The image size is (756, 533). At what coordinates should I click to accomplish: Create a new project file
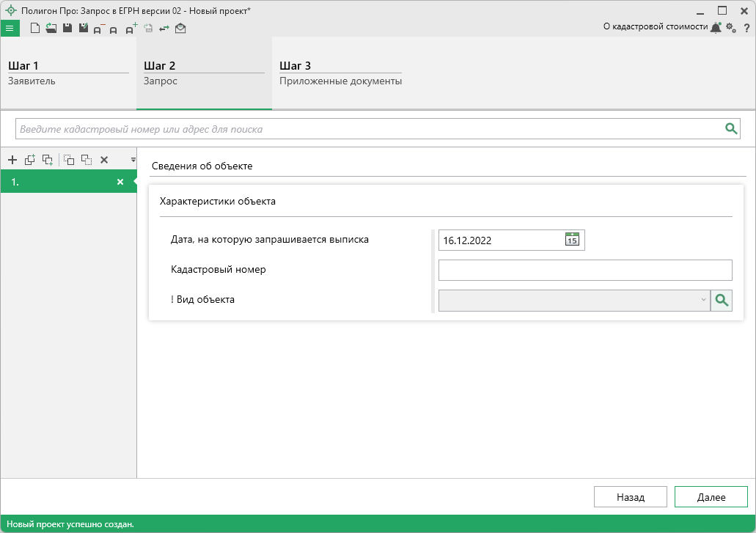coord(34,29)
